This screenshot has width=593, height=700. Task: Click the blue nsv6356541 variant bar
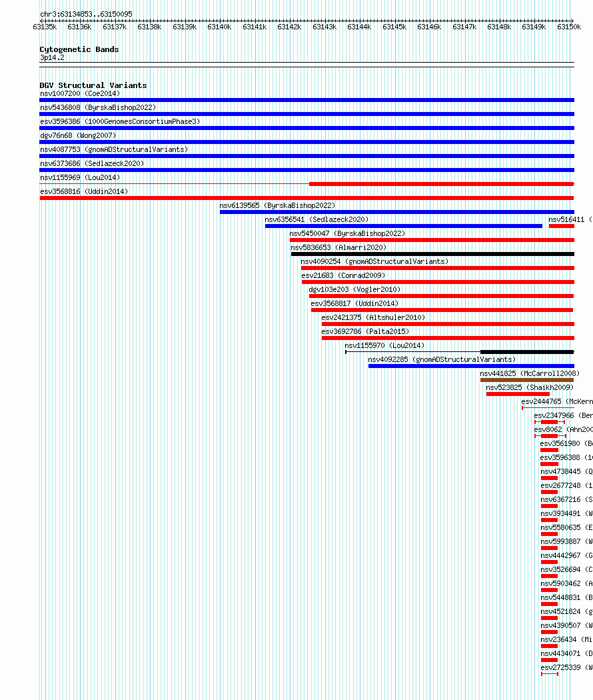[x=403, y=226]
